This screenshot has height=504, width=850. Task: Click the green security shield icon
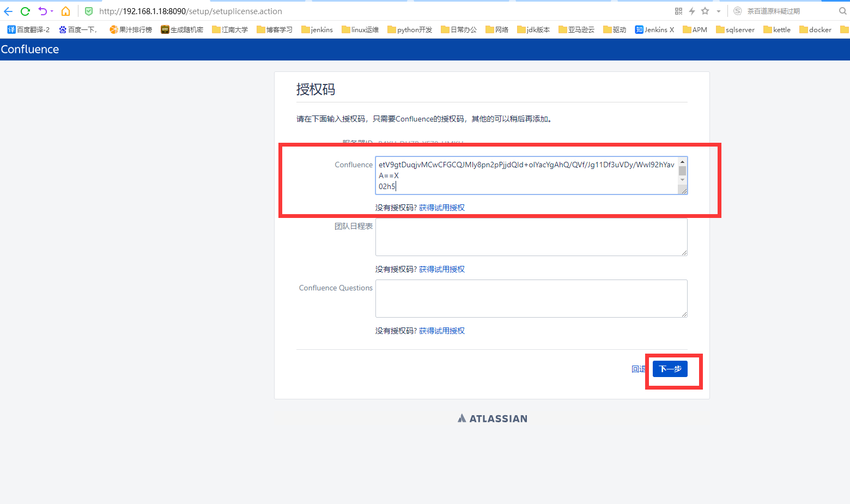point(89,11)
